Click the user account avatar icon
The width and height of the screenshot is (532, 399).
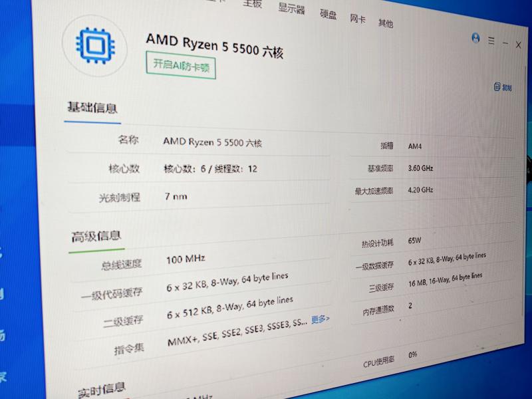tap(475, 39)
